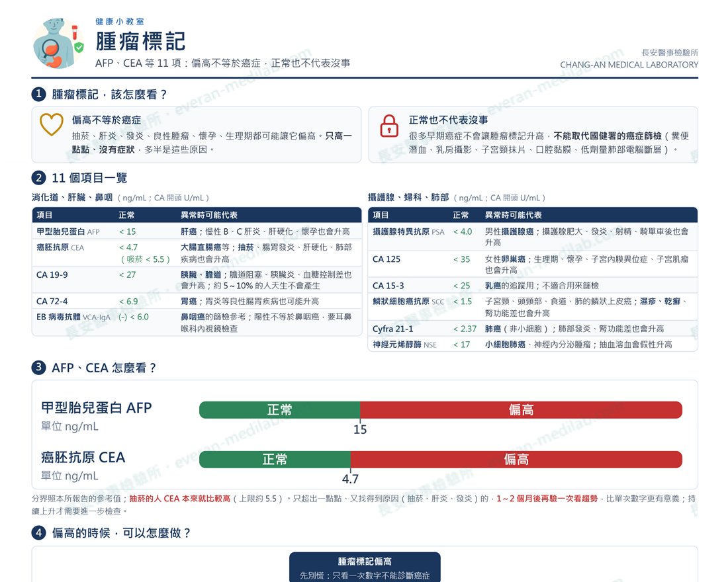
Task: Click the yellow heart icon beside 偏高不等於癌症
Action: (x=52, y=124)
